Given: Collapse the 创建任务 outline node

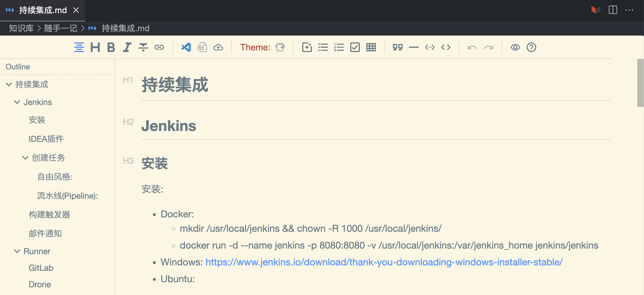Looking at the screenshot, I should click(x=25, y=158).
